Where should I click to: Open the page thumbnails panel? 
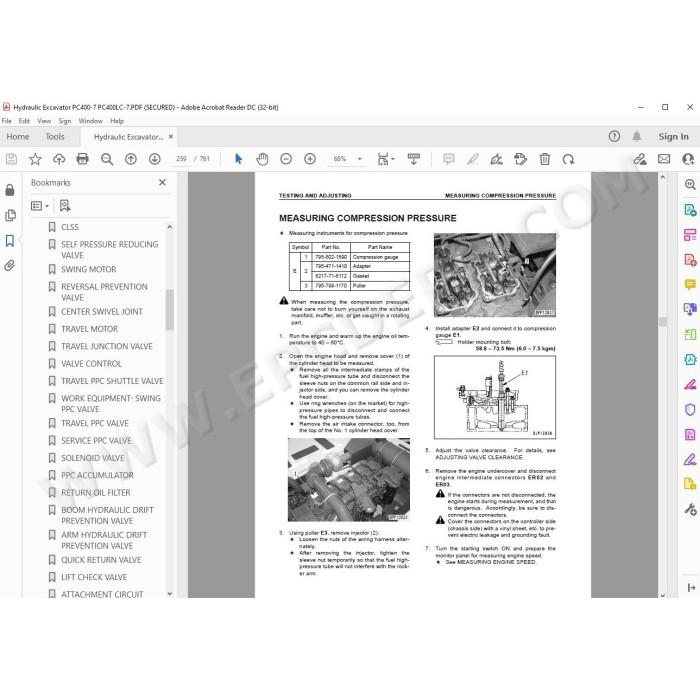10,216
